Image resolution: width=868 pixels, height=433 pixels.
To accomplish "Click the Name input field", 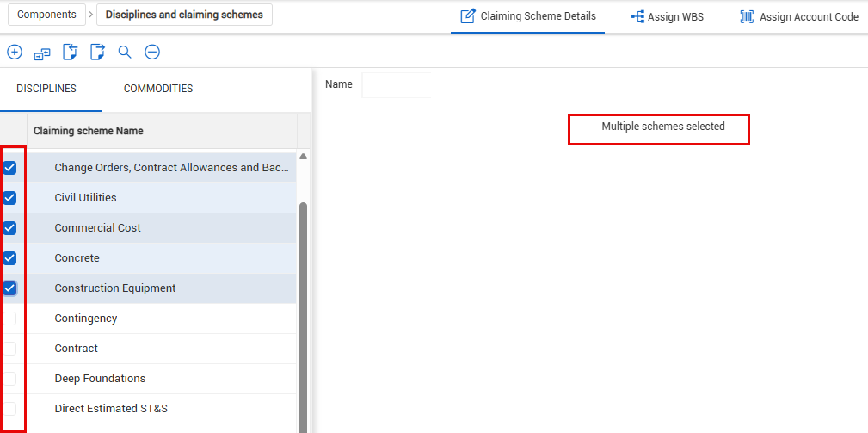I will (x=397, y=84).
